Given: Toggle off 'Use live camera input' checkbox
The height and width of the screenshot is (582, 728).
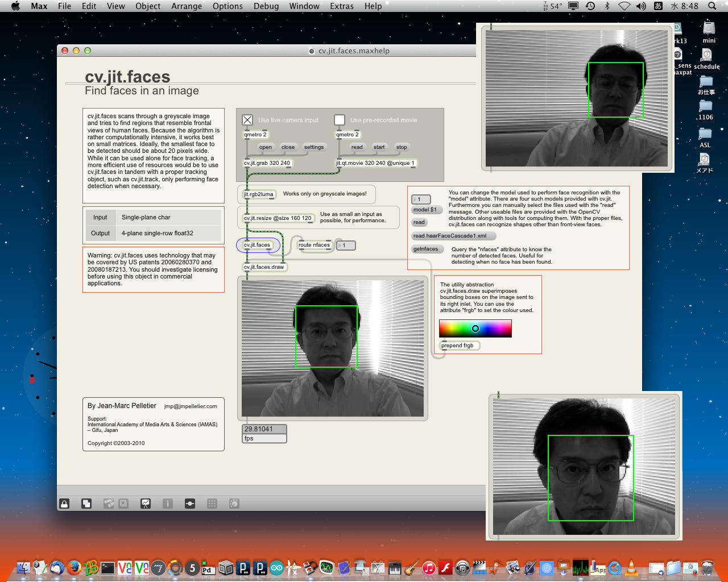Looking at the screenshot, I should tap(247, 120).
